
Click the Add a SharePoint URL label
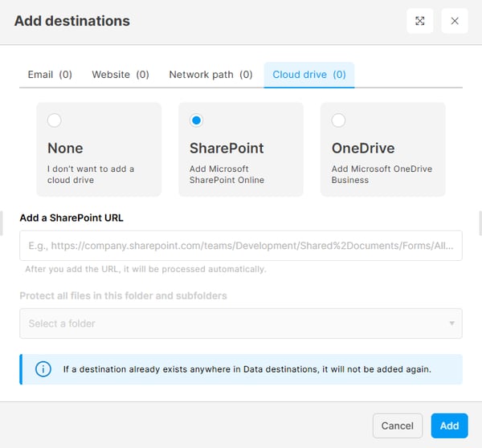click(x=71, y=218)
